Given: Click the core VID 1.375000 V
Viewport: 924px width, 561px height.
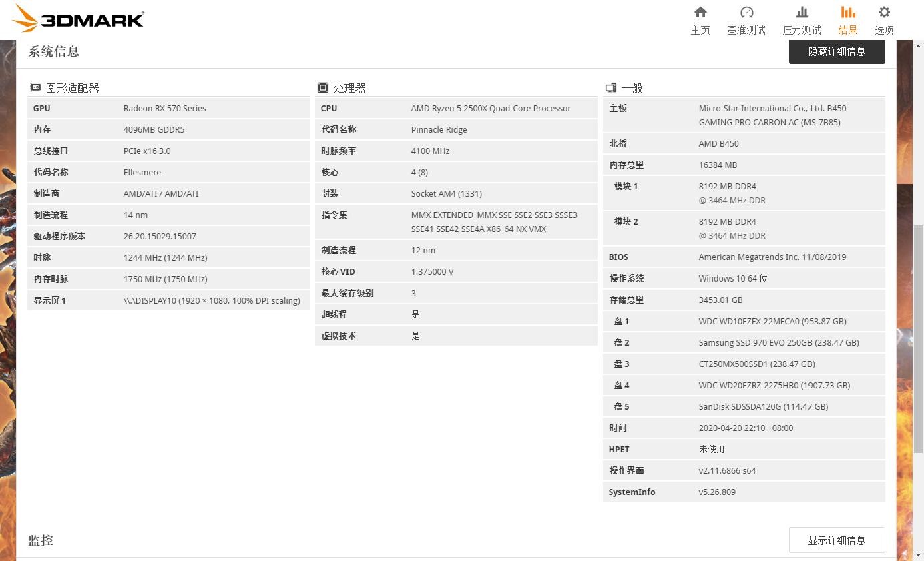Looking at the screenshot, I should 432,271.
